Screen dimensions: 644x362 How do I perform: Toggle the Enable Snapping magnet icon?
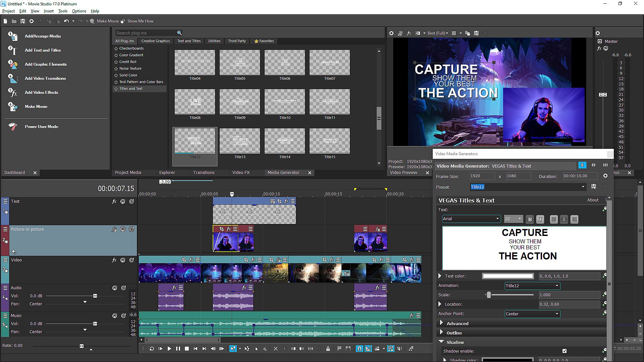coord(359,349)
